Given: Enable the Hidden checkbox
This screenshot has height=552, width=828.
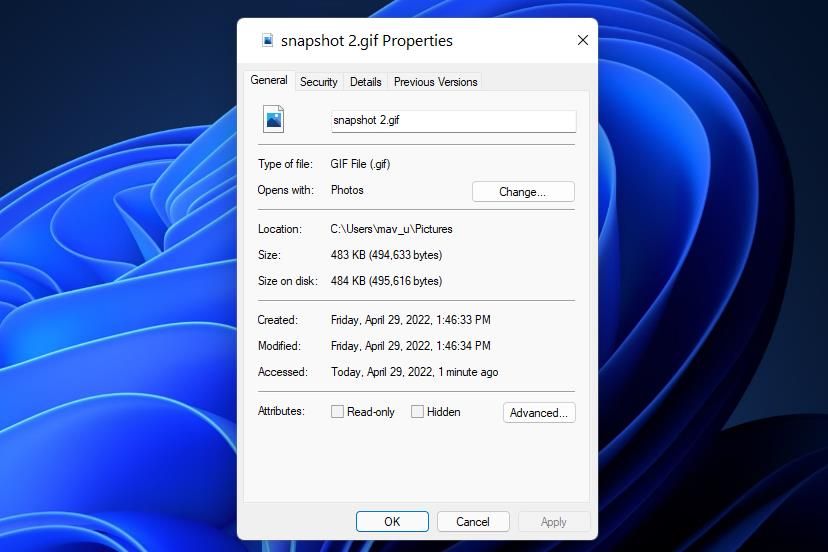Looking at the screenshot, I should click(417, 411).
